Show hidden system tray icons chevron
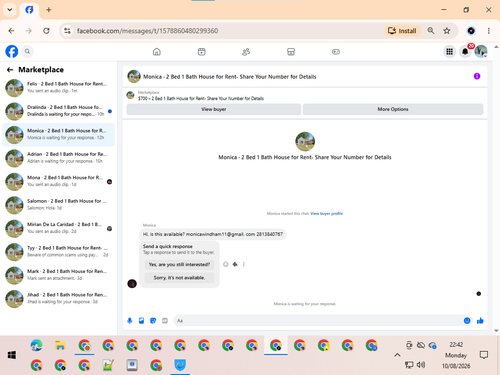 tap(397, 355)
